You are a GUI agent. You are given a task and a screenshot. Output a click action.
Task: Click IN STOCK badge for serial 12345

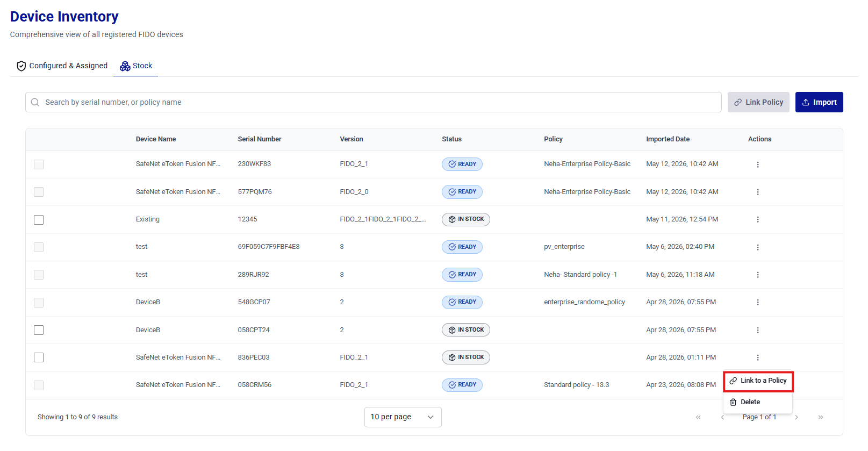pos(466,219)
